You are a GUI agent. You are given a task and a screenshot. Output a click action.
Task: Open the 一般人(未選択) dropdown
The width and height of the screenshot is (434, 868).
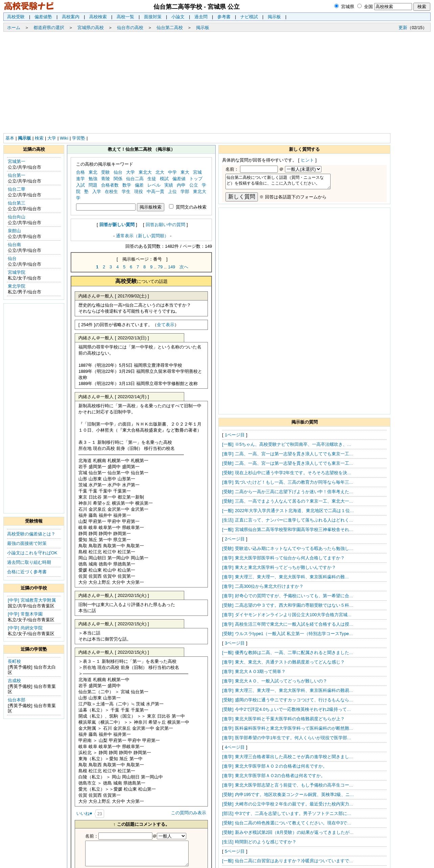tap(303, 169)
